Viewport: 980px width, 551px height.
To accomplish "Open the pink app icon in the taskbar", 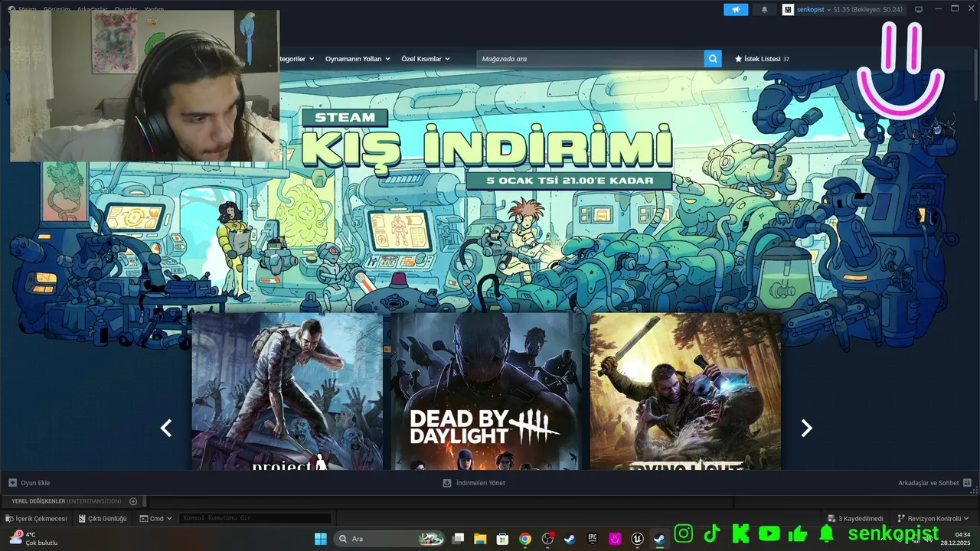I will click(x=615, y=539).
